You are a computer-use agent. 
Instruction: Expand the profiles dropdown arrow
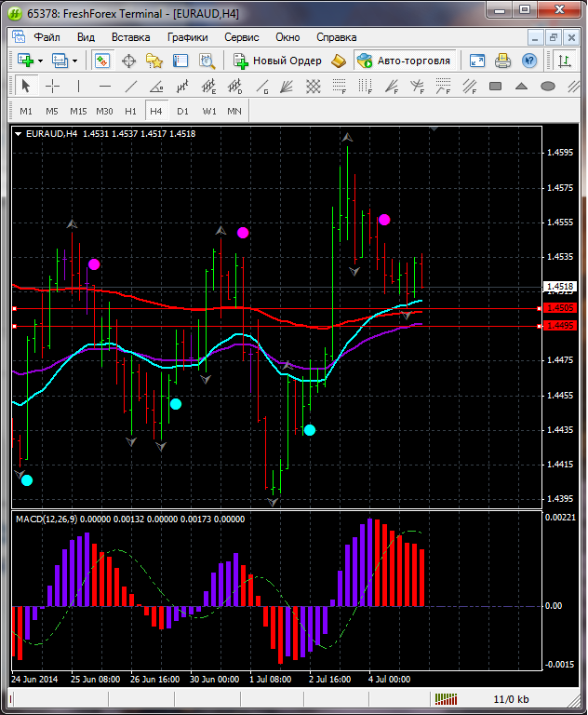(74, 61)
